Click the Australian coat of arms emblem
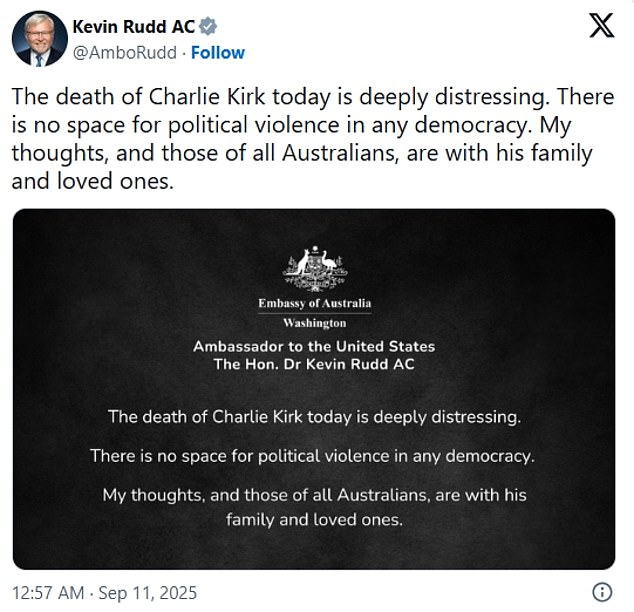 point(314,266)
